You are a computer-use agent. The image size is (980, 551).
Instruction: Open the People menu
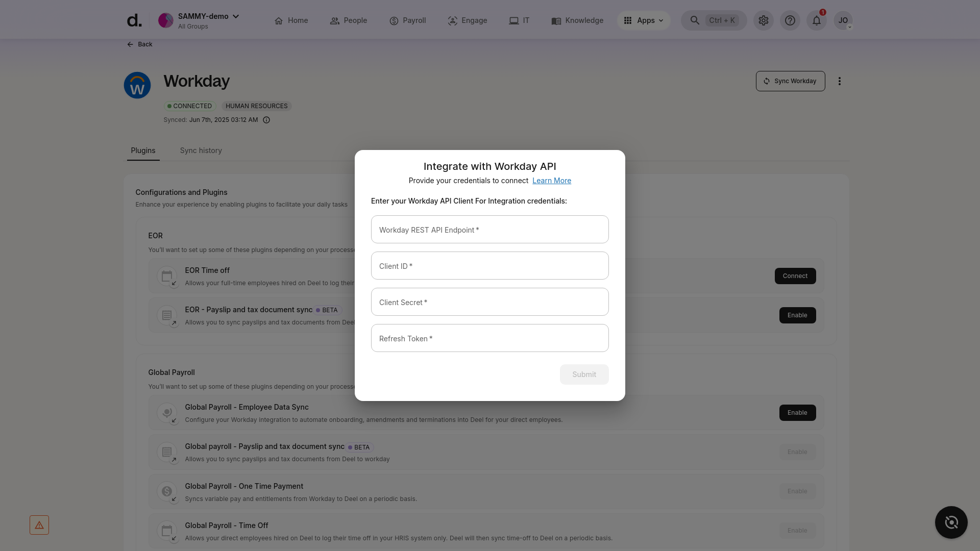pos(349,20)
